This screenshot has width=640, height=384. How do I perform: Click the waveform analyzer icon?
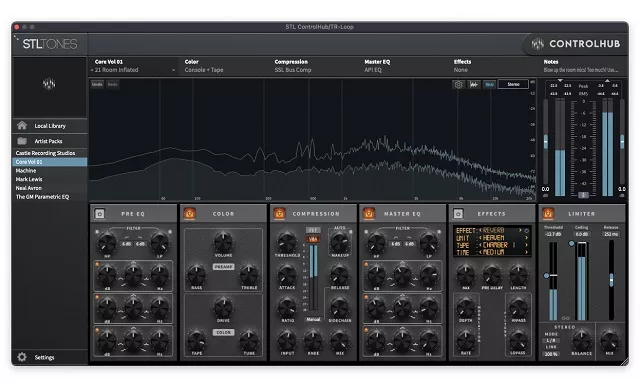coord(473,84)
